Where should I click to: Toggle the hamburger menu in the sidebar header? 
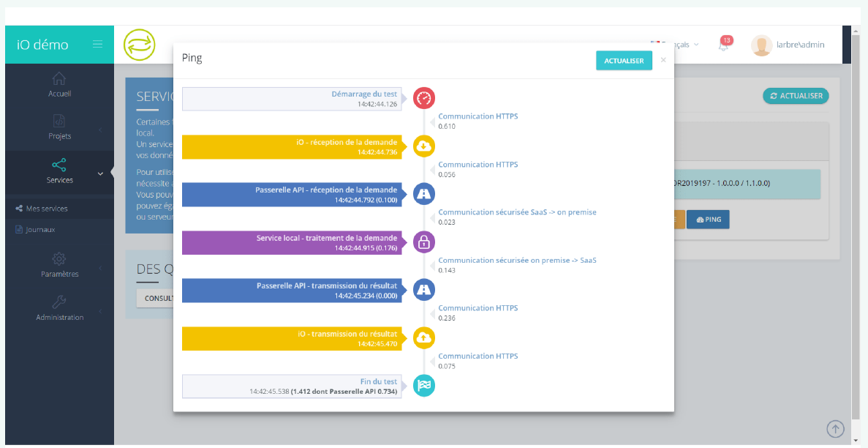tap(97, 45)
